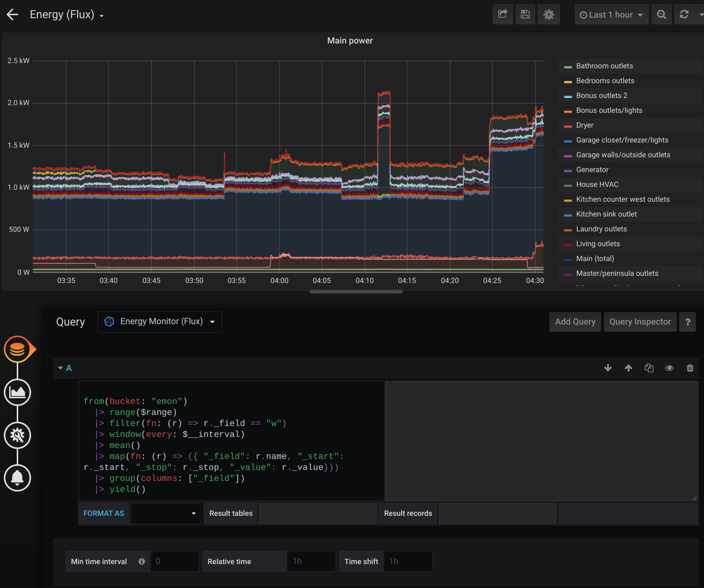Open the dashboard share icon
The height and width of the screenshot is (588, 704).
502,14
